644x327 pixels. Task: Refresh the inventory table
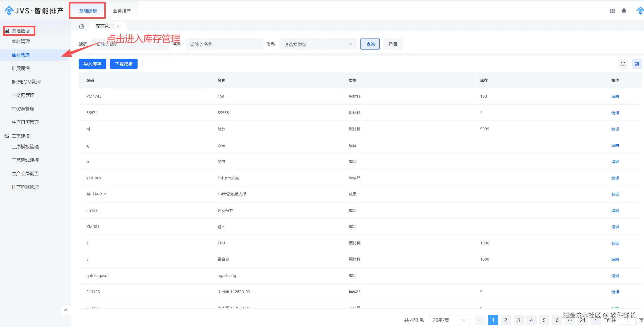(623, 64)
